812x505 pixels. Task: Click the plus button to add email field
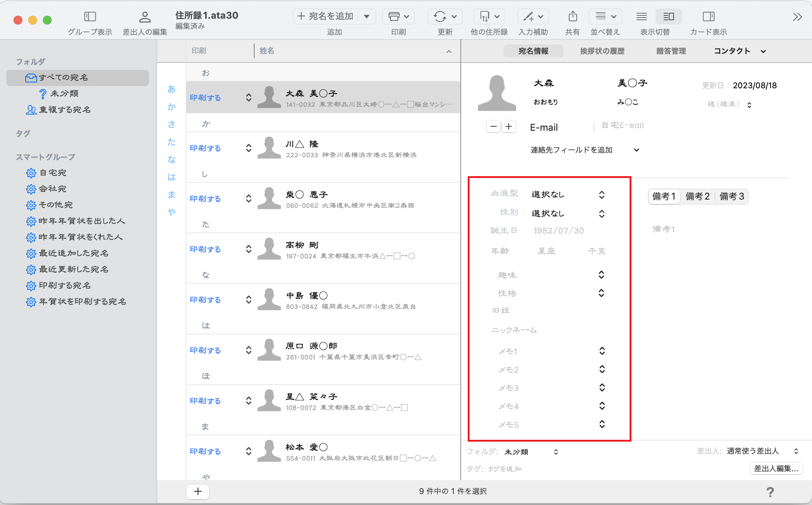[x=509, y=127]
